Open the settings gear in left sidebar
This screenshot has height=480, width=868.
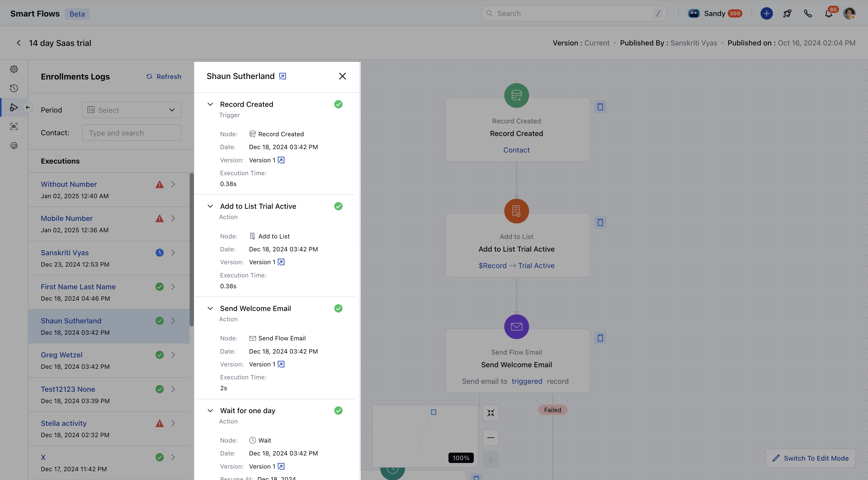[14, 69]
